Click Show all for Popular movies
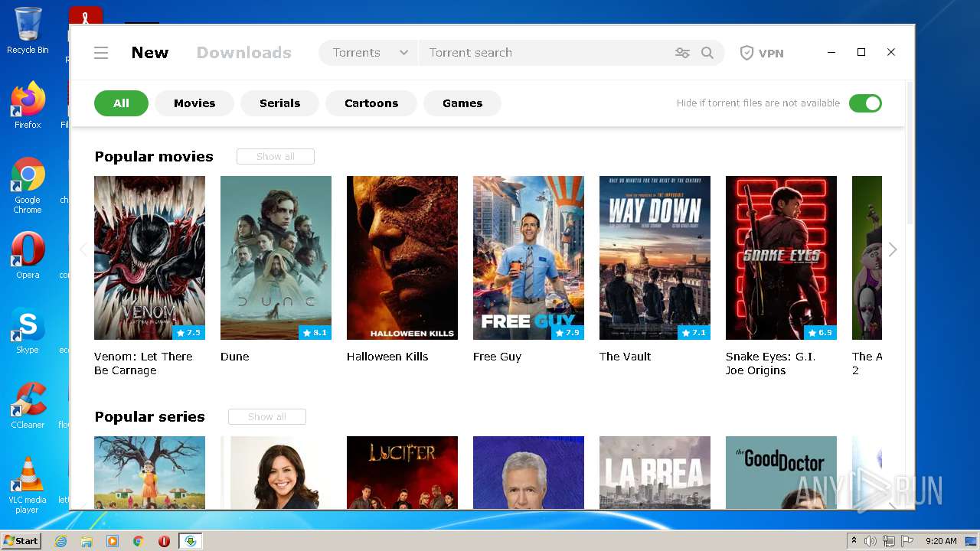 tap(276, 156)
